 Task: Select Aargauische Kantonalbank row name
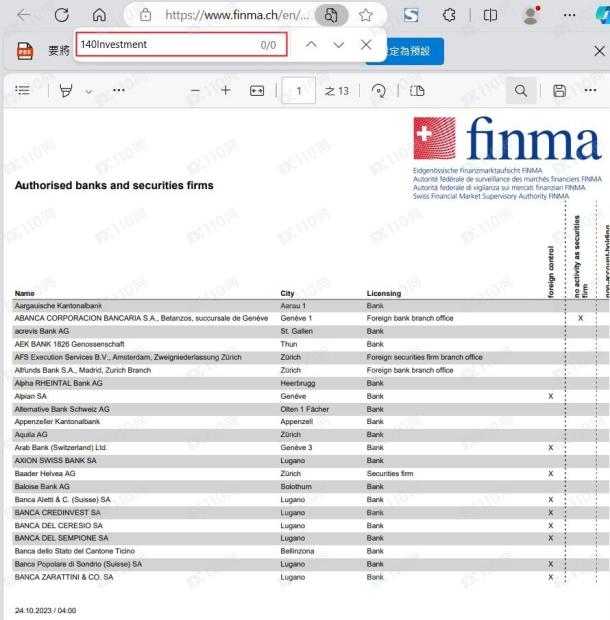(58, 306)
